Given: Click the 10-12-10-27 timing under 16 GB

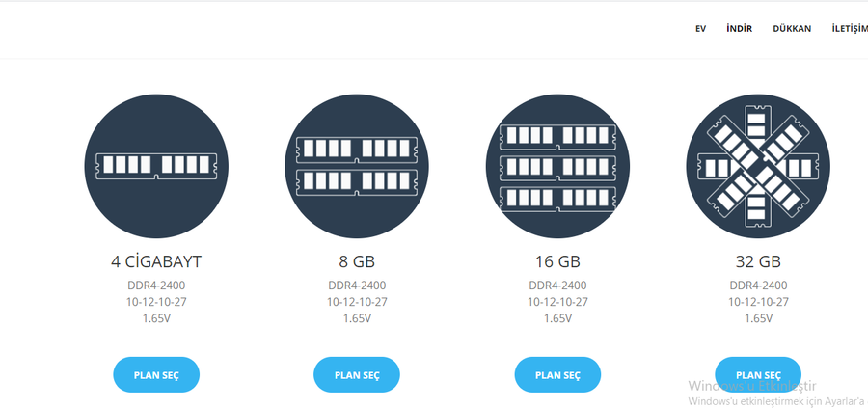Looking at the screenshot, I should click(557, 302).
